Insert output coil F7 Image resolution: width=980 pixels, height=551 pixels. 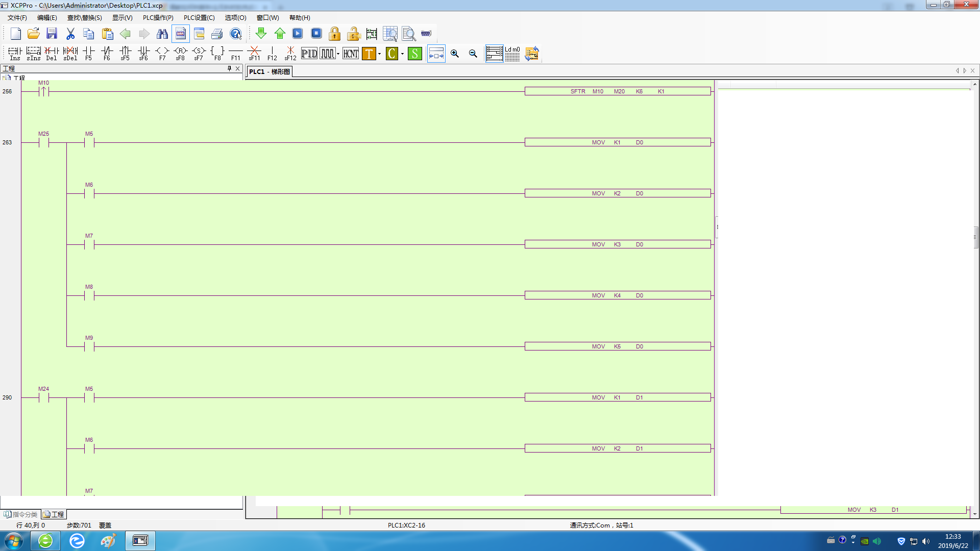[x=162, y=53]
